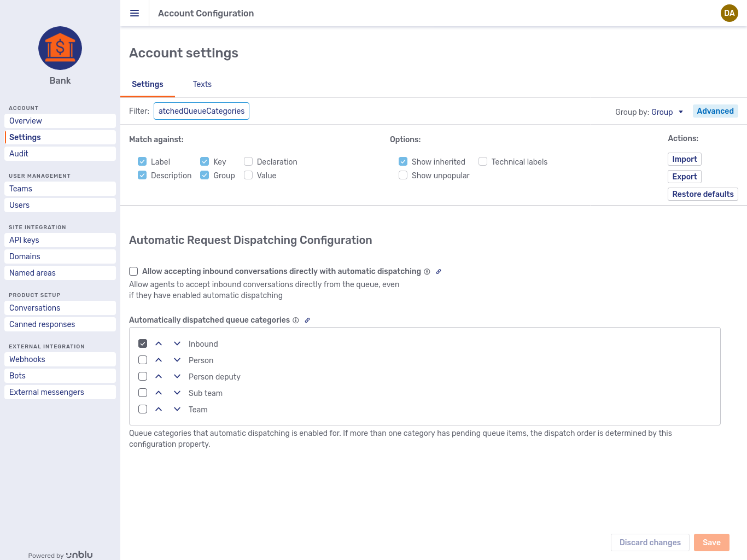The height and width of the screenshot is (560, 747).
Task: Switch to the Texts tab
Action: tap(202, 84)
